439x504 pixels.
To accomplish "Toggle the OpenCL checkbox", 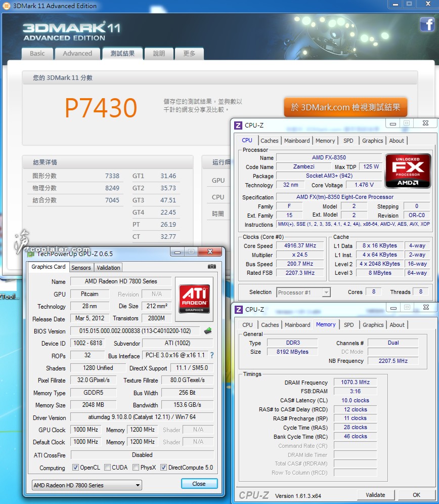I will coord(75,468).
